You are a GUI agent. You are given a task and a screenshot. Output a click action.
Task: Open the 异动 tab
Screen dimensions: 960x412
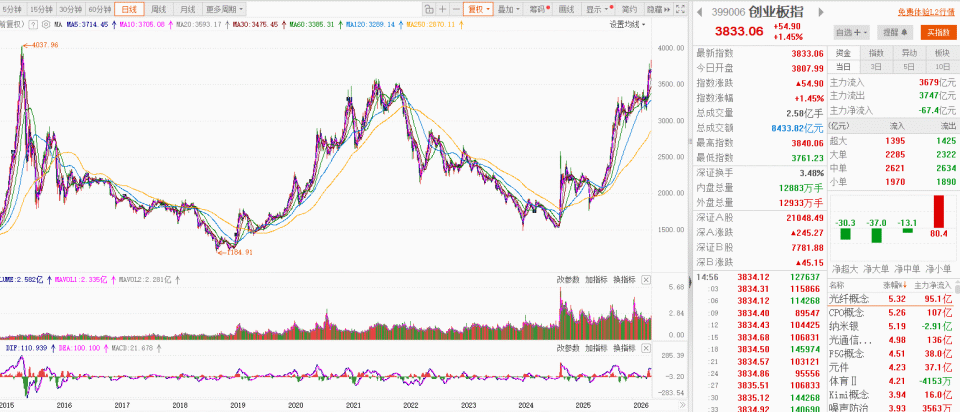(x=909, y=53)
